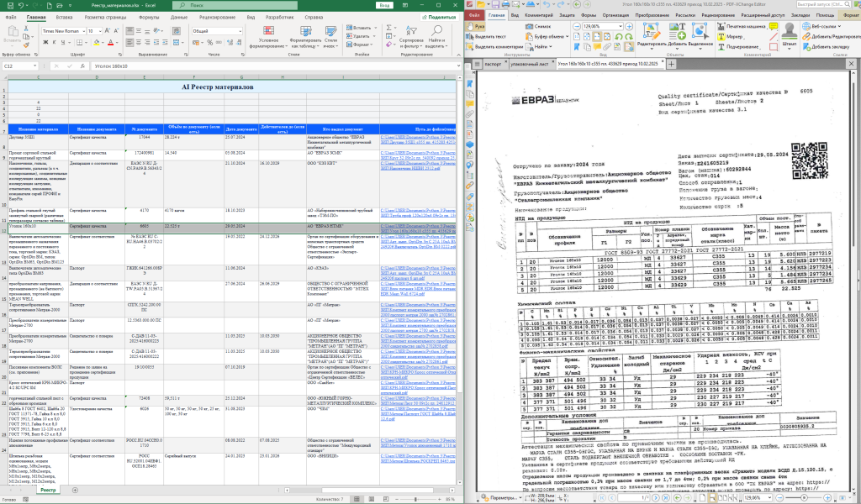Open PDF-XChange Комментарий ribbon tab
Screen dimensions: 861x504
pos(538,15)
